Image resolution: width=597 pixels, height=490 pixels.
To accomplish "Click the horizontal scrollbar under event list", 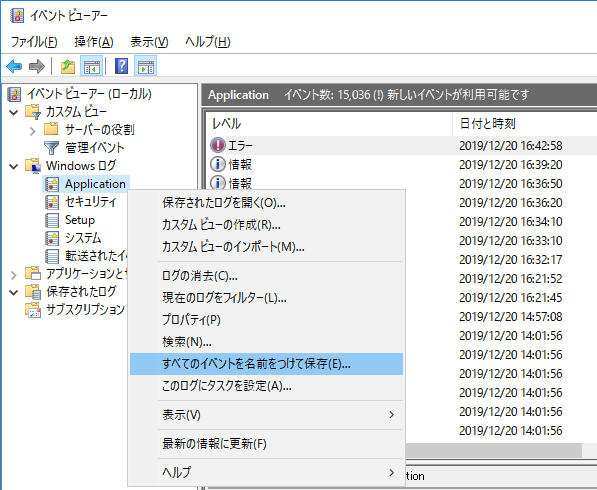I will click(x=493, y=450).
